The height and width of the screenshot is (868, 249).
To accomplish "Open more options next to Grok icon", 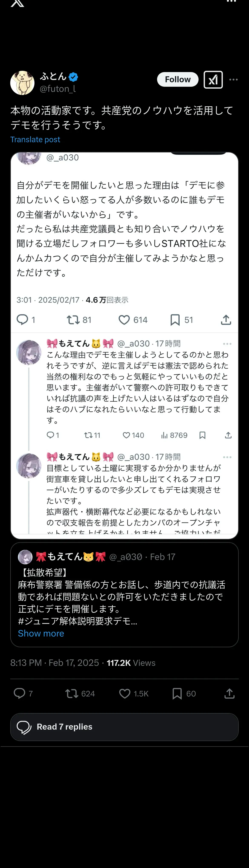I will tap(233, 80).
